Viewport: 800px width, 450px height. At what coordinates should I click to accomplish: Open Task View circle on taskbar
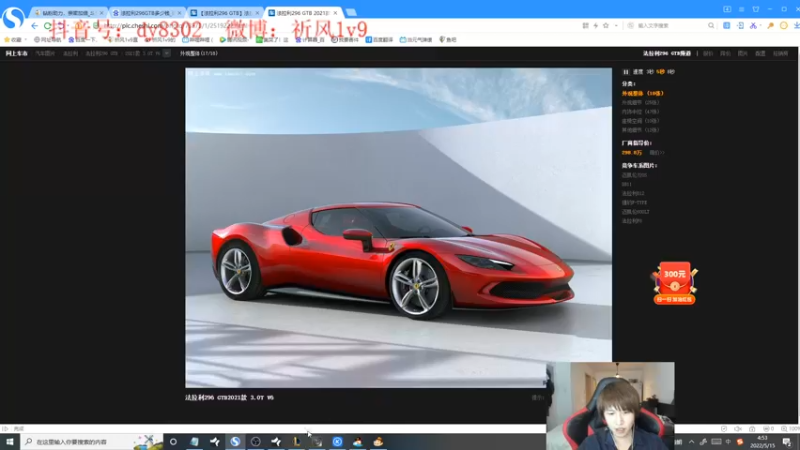tap(173, 442)
